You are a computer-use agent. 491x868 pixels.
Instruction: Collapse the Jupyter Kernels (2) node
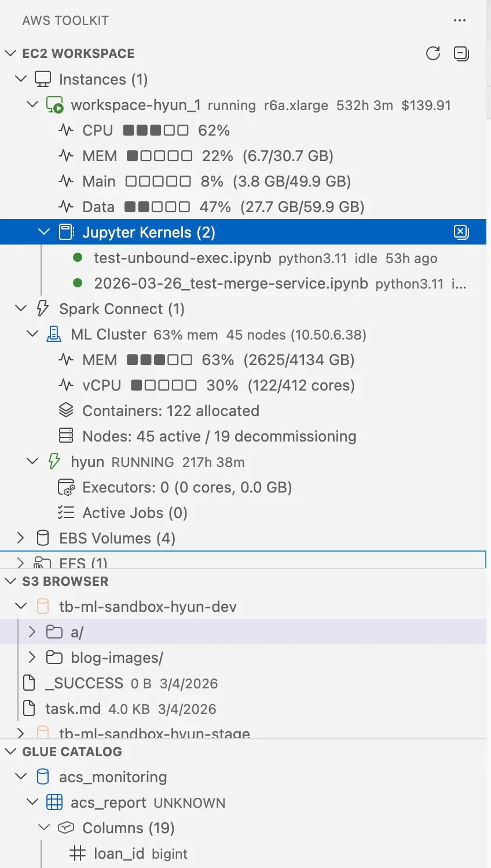[x=44, y=232]
